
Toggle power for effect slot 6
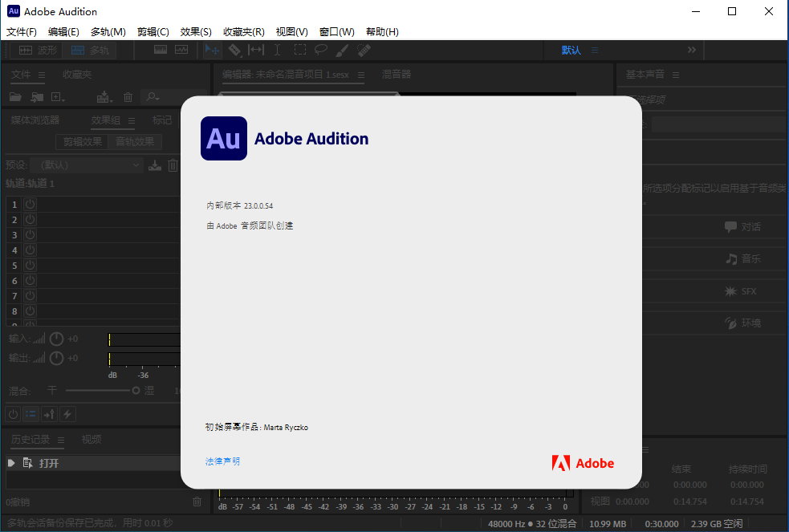(x=31, y=281)
